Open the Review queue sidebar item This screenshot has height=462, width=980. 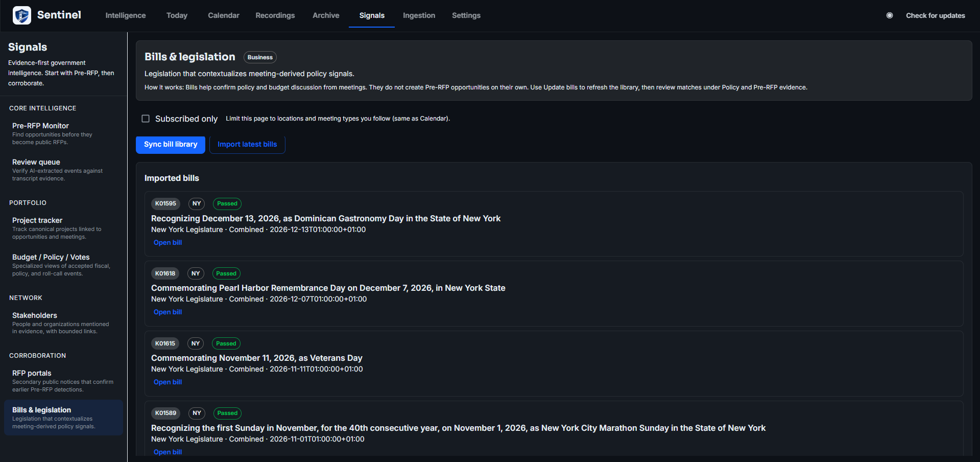(64, 170)
